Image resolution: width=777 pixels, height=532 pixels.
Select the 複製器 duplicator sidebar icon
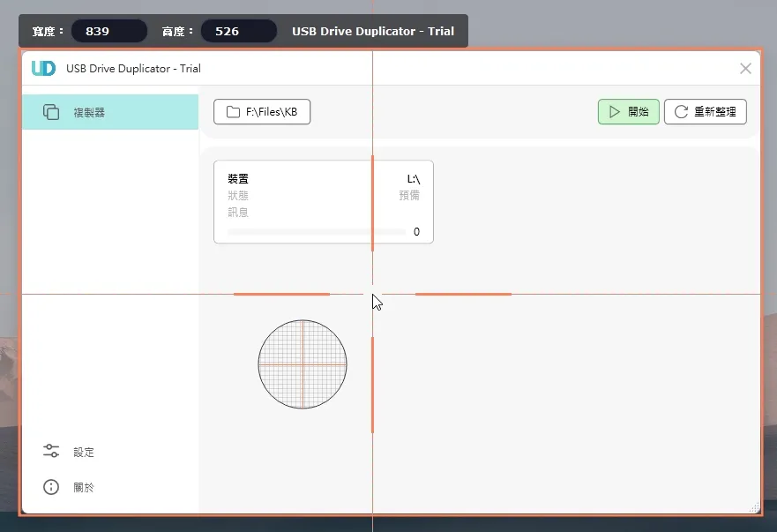(x=51, y=112)
